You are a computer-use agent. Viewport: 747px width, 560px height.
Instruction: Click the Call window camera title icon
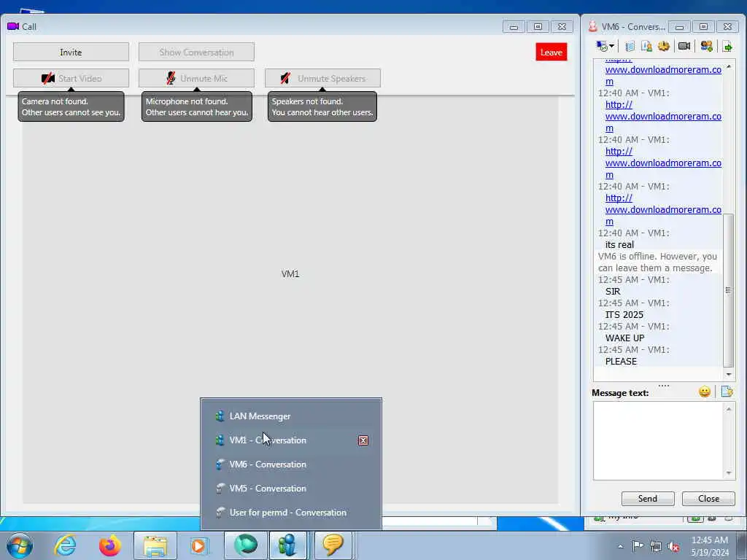(13, 26)
